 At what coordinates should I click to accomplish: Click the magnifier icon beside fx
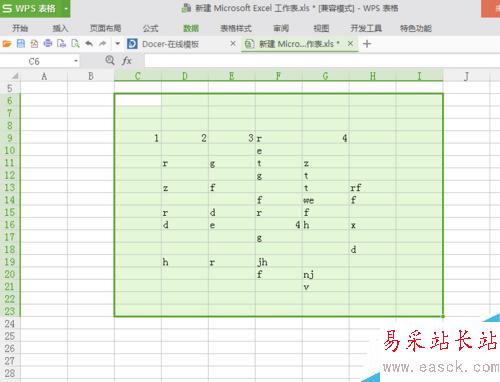click(x=110, y=60)
